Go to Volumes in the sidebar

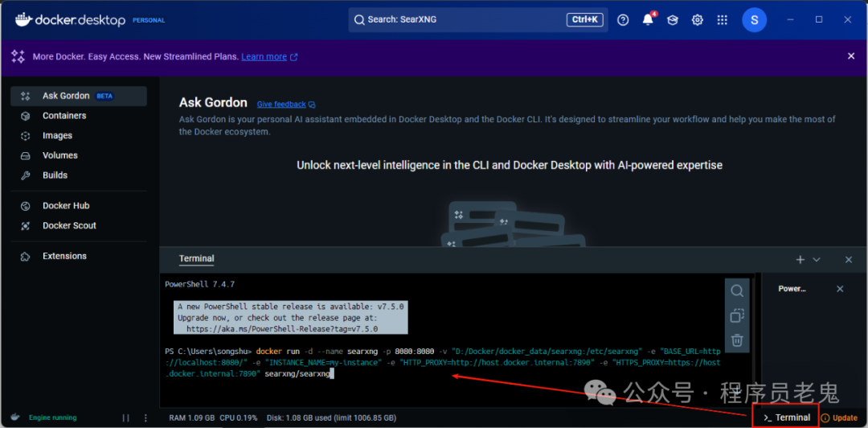click(79, 156)
